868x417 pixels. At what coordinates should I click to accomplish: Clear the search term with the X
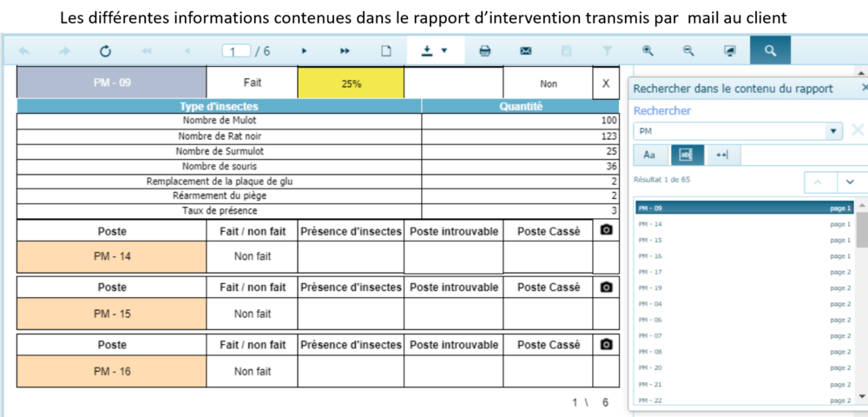point(858,130)
